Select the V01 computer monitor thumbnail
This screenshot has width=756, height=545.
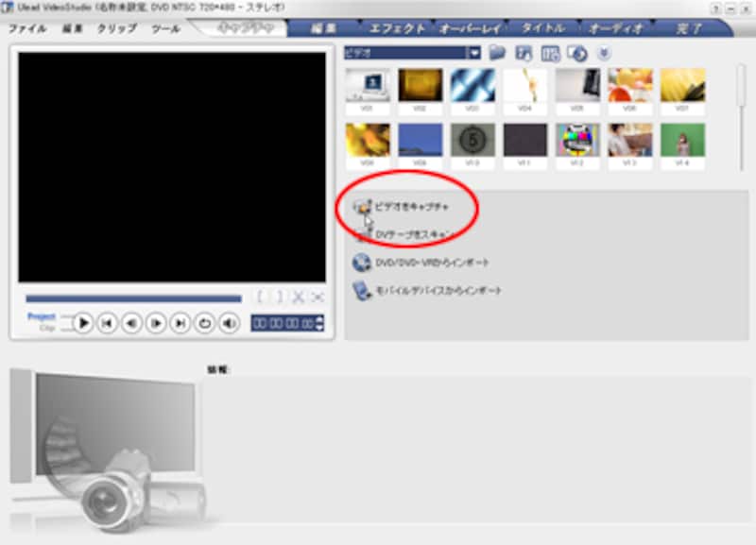(x=368, y=86)
